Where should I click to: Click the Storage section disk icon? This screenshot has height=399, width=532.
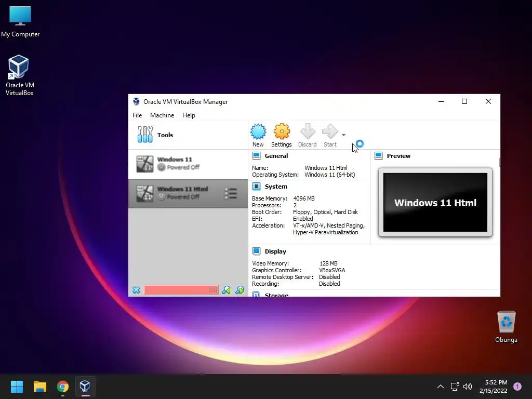click(x=256, y=294)
